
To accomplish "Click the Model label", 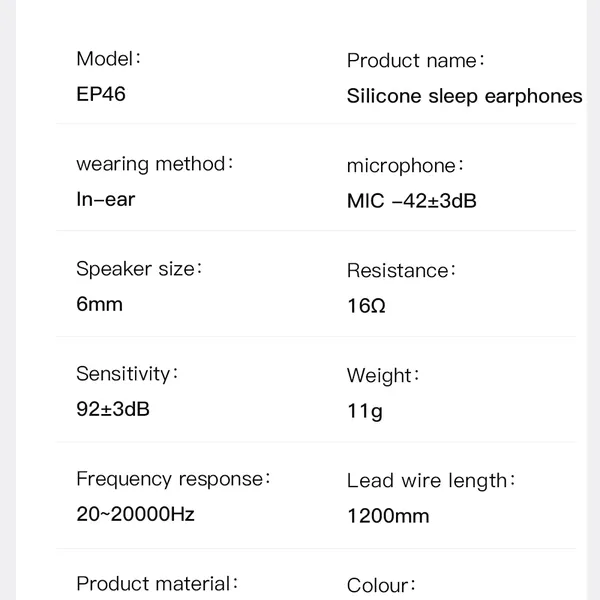I will click(109, 58).
